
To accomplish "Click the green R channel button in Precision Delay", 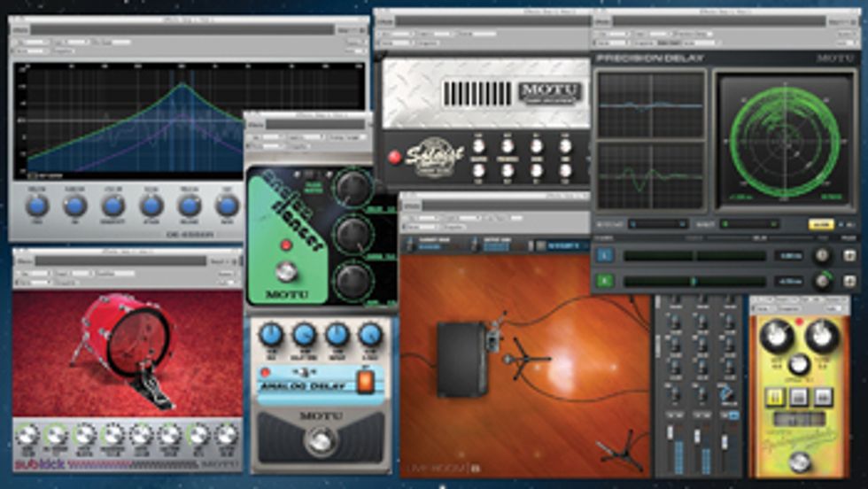I will tap(604, 281).
